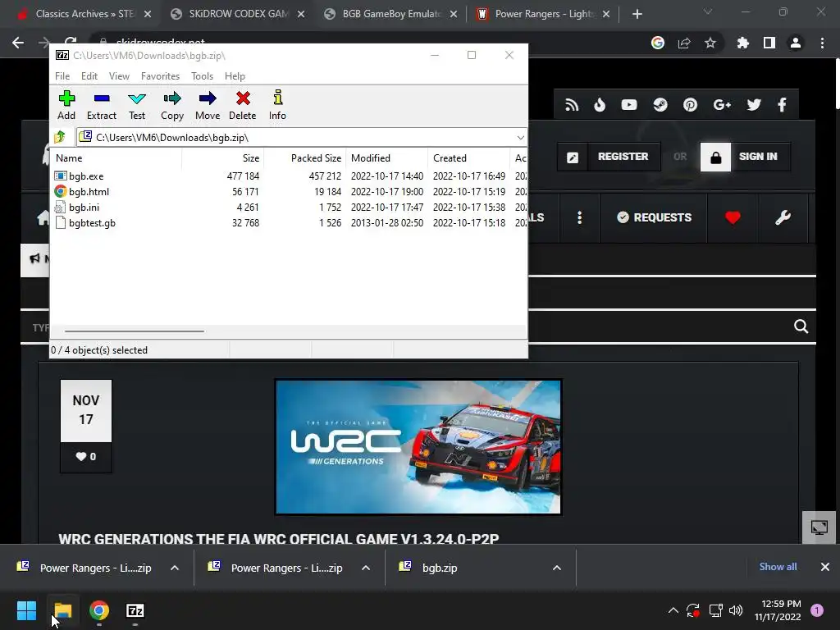Select bgb.ini file row
Image resolution: width=840 pixels, height=630 pixels.
pyautogui.click(x=288, y=207)
